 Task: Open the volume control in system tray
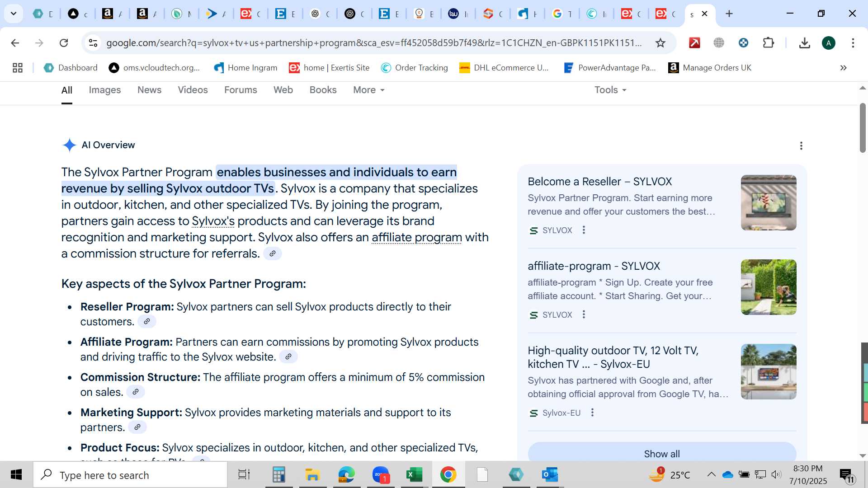pos(776,474)
